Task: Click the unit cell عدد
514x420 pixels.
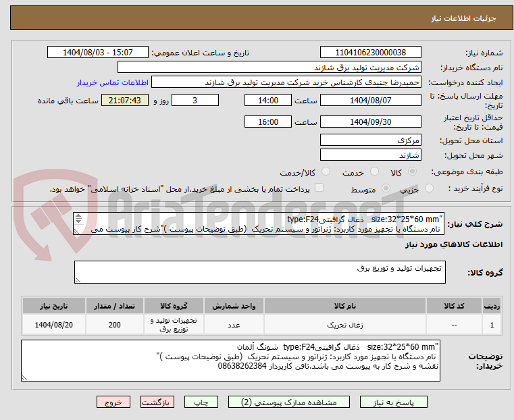Action: tap(234, 325)
